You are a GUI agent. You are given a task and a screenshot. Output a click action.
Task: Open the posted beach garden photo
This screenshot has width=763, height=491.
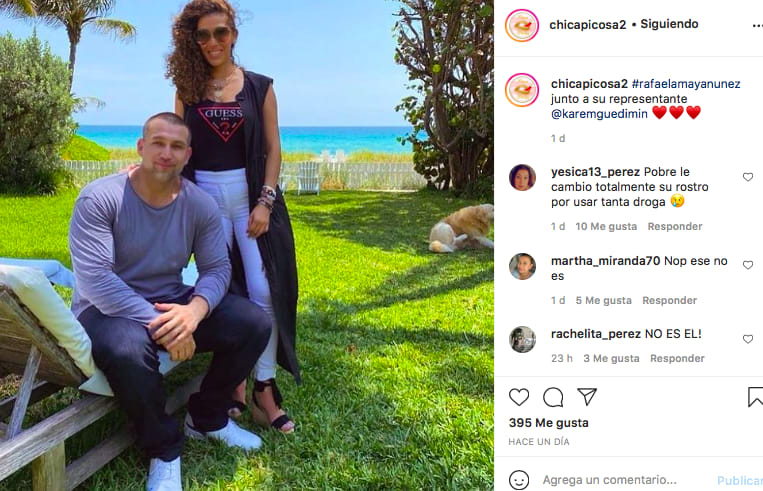pyautogui.click(x=247, y=245)
